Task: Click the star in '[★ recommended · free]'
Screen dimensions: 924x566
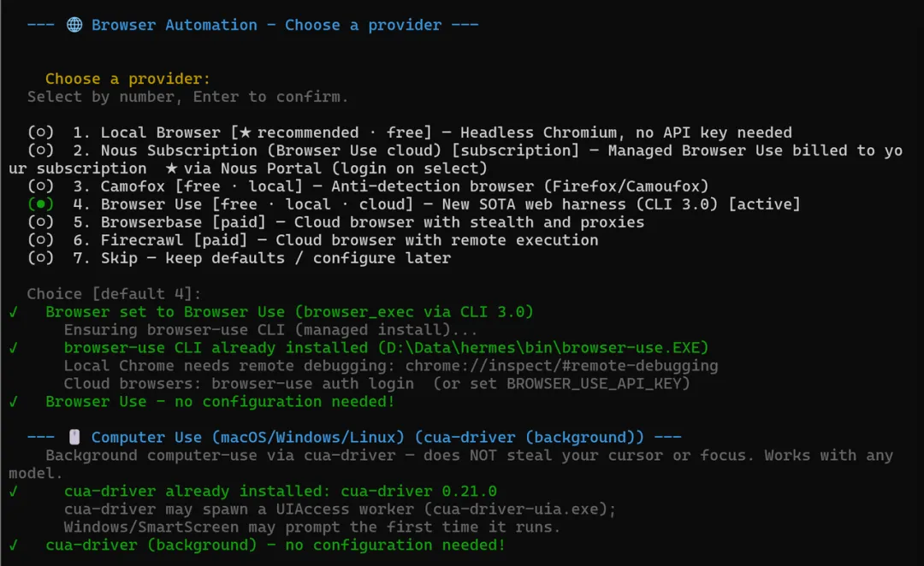Action: [246, 133]
